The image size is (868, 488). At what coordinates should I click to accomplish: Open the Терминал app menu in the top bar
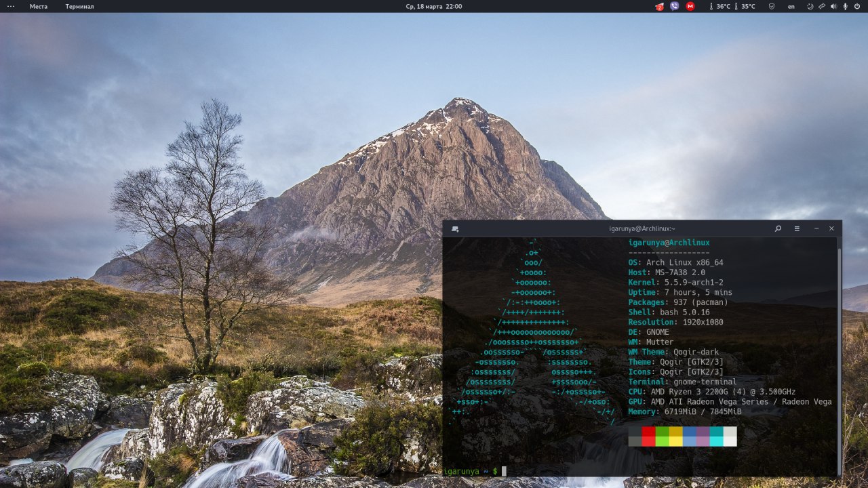(x=79, y=6)
